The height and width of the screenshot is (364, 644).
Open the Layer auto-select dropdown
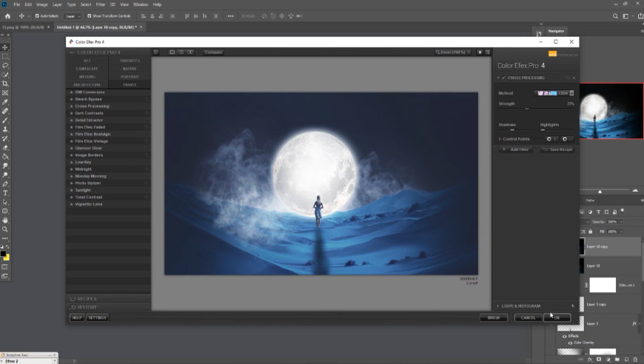(x=73, y=16)
